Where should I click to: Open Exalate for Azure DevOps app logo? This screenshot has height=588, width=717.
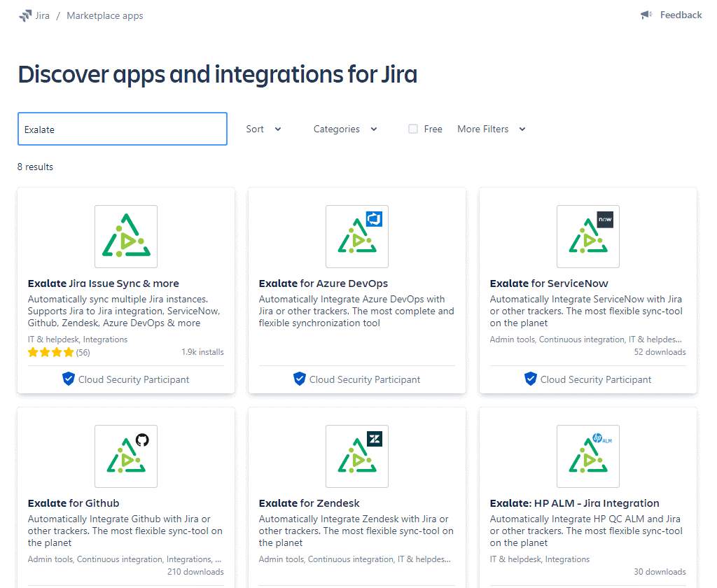tap(357, 237)
